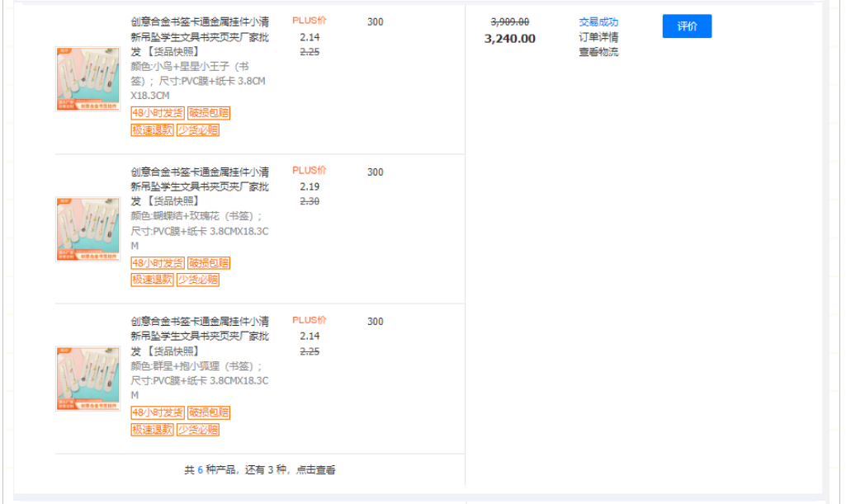
Task: Click 极速退款 badge on 蝴蝶结+玫瑰花 item
Action: pyautogui.click(x=152, y=280)
